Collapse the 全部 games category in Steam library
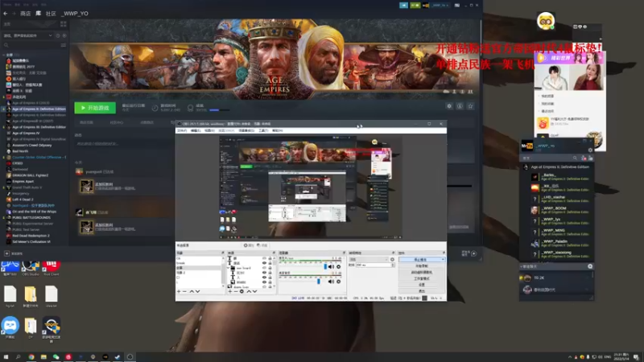644x362 pixels. [x=4, y=55]
